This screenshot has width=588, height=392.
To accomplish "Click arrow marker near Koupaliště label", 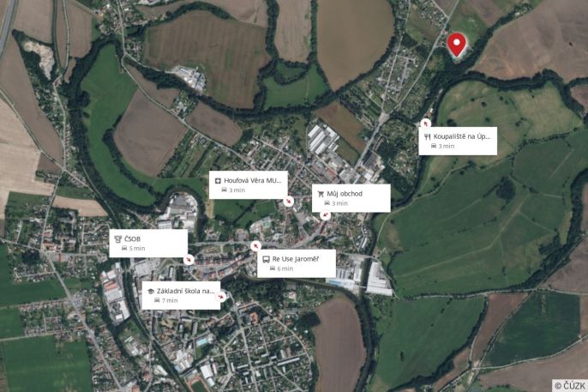I will coord(425,123).
